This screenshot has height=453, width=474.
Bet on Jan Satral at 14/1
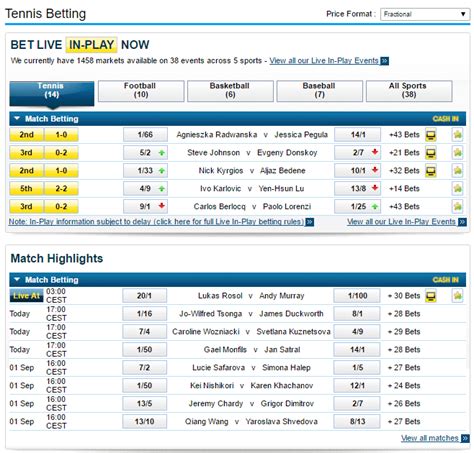tap(357, 350)
